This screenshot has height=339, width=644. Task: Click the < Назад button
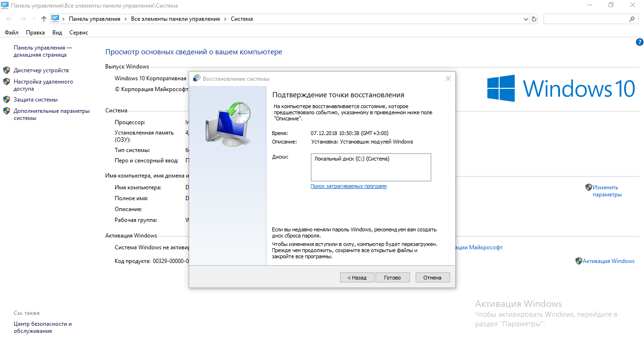tap(357, 278)
